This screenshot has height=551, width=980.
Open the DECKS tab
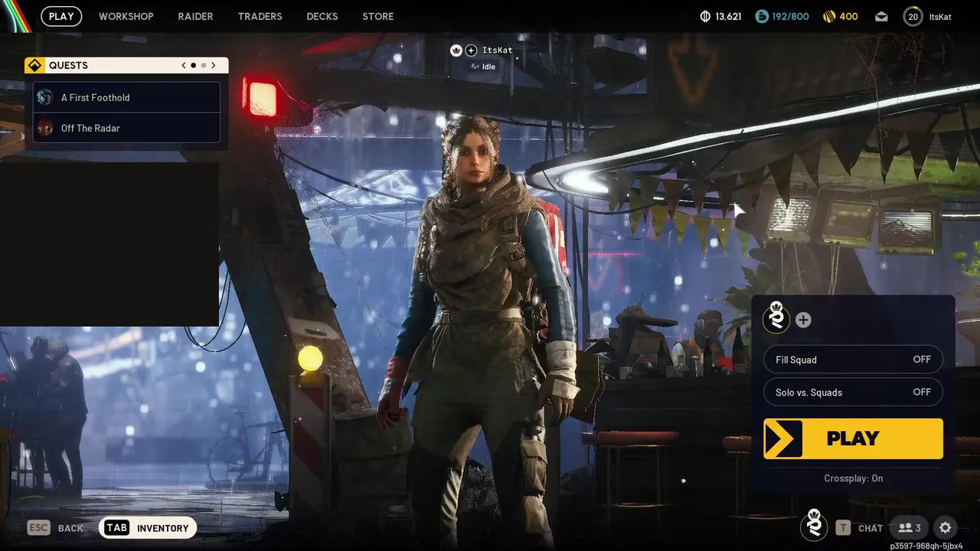322,16
